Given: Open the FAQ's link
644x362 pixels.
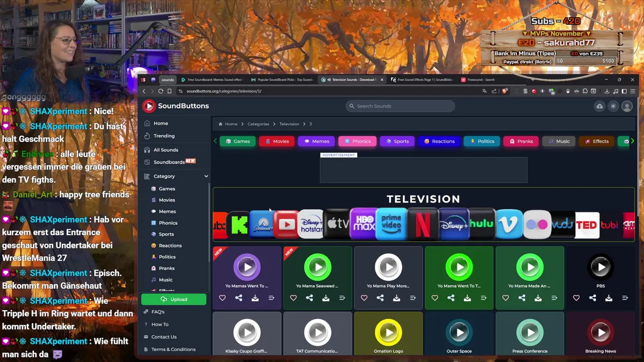Looking at the screenshot, I should [157, 312].
